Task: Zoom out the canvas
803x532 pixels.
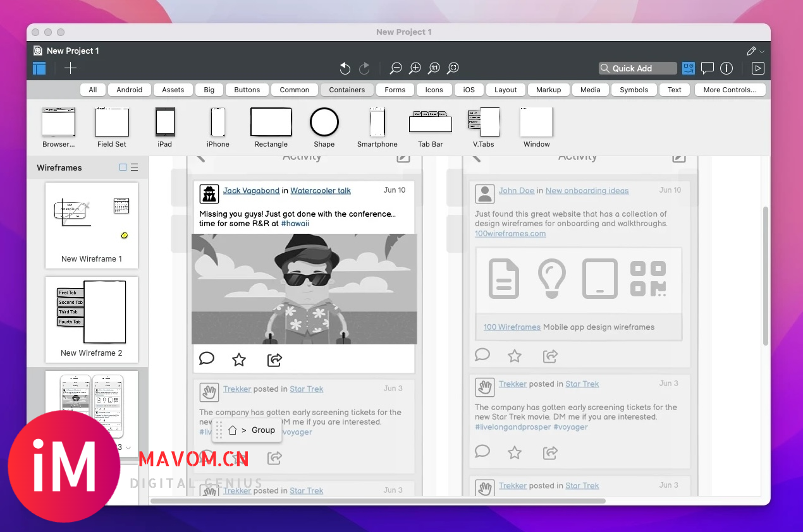Action: pyautogui.click(x=396, y=68)
